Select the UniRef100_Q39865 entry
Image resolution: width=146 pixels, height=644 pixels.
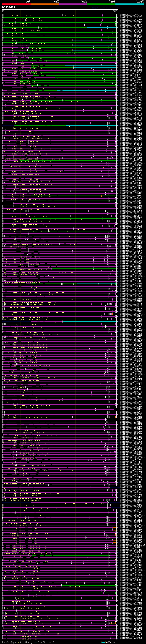pos(131,45)
